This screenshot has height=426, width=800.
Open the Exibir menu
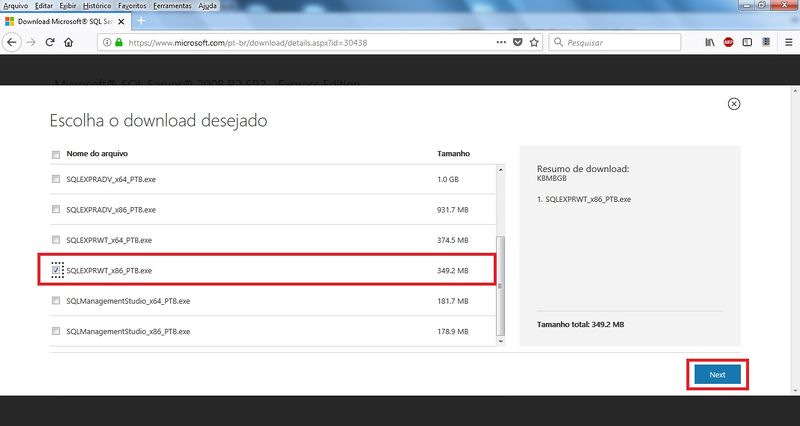[x=68, y=6]
